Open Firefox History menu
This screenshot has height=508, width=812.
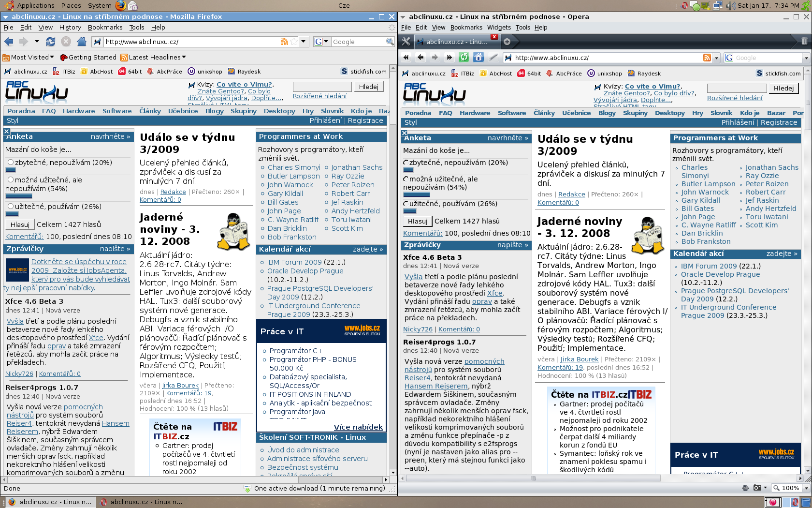point(70,28)
